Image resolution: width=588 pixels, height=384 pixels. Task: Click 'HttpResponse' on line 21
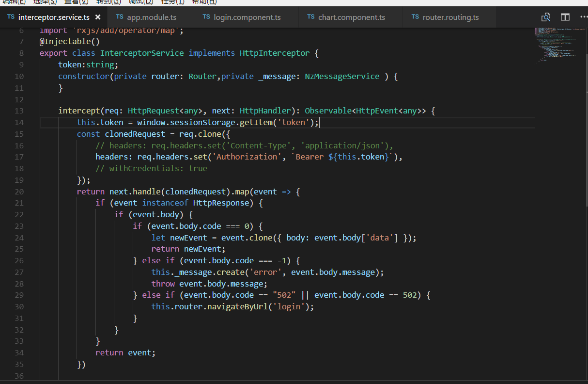221,204
